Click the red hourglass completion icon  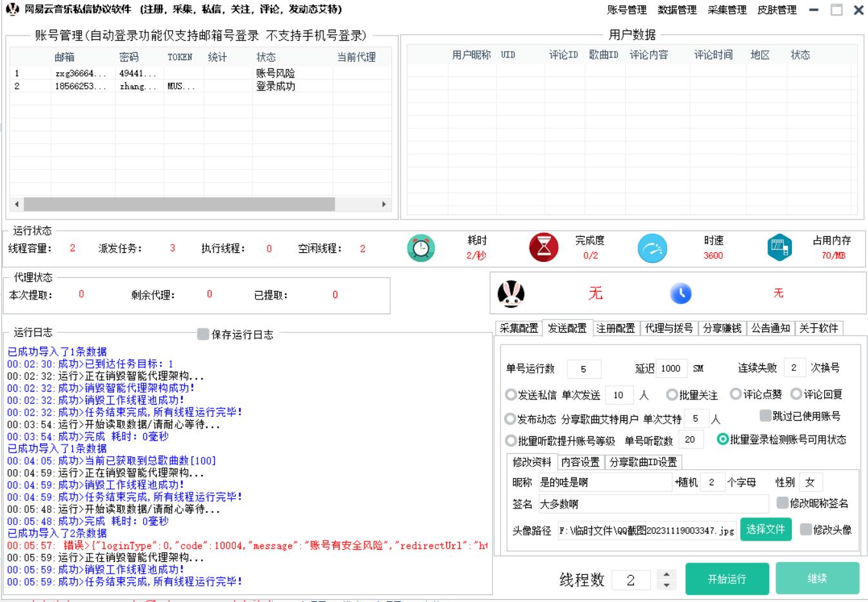(543, 248)
